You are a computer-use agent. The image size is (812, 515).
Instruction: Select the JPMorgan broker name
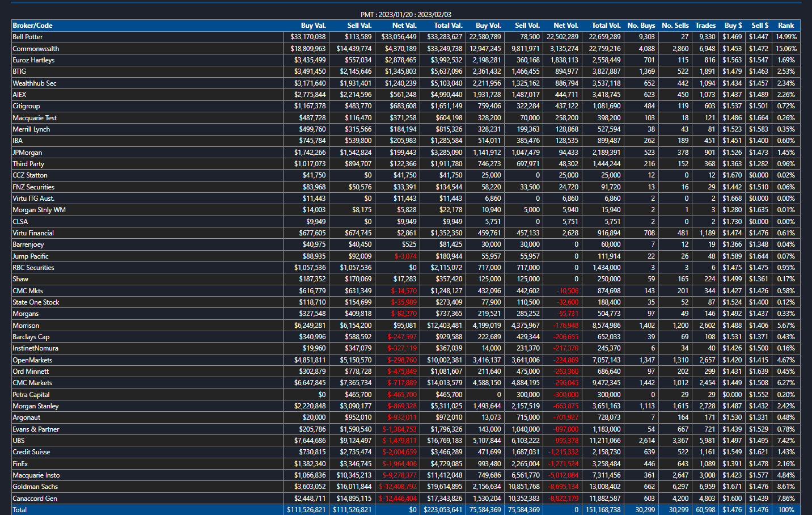point(27,153)
